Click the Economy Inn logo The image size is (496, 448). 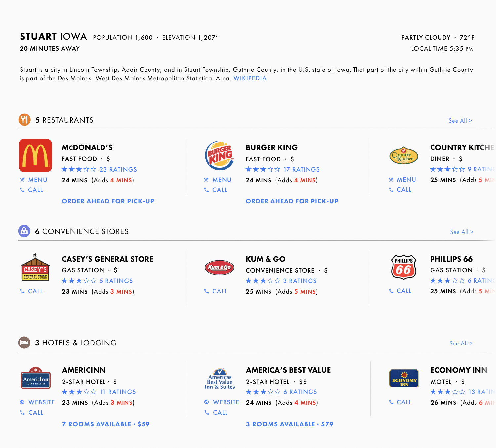(404, 378)
